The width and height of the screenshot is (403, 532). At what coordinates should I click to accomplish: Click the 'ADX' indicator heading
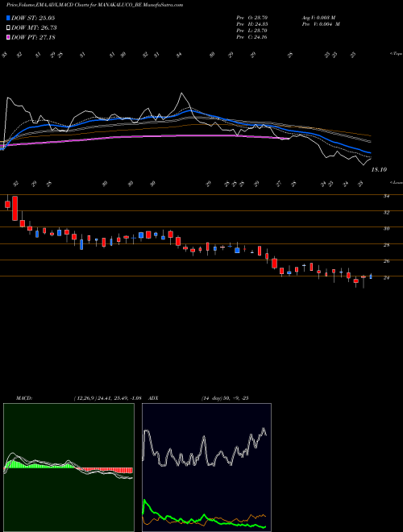pyautogui.click(x=153, y=398)
